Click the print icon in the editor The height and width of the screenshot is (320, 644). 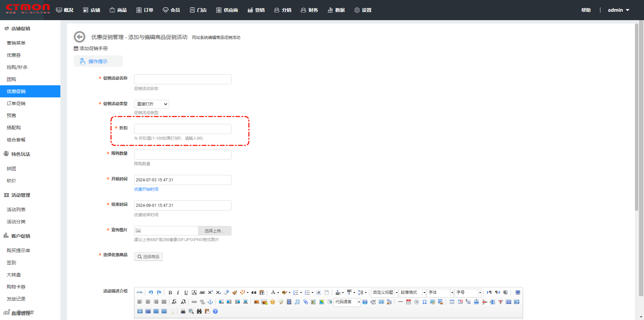[x=183, y=311]
